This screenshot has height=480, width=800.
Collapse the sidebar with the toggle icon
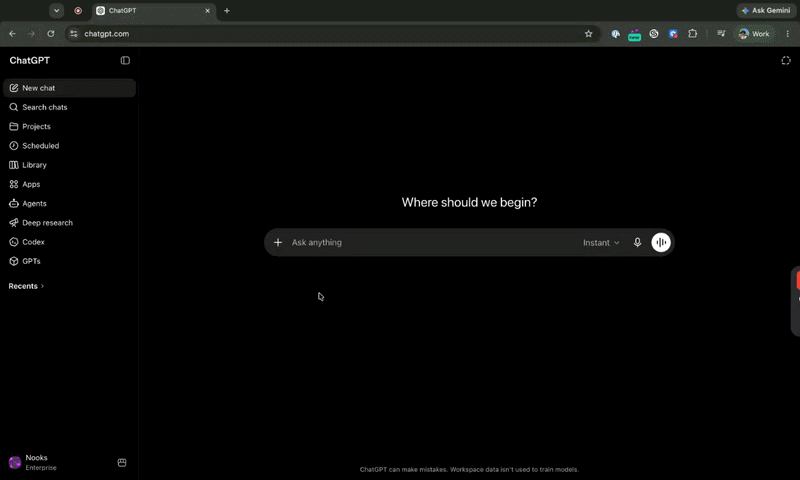pos(125,60)
